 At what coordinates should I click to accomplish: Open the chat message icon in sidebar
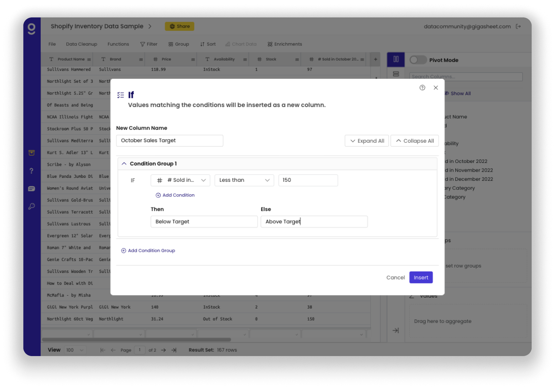click(x=32, y=189)
